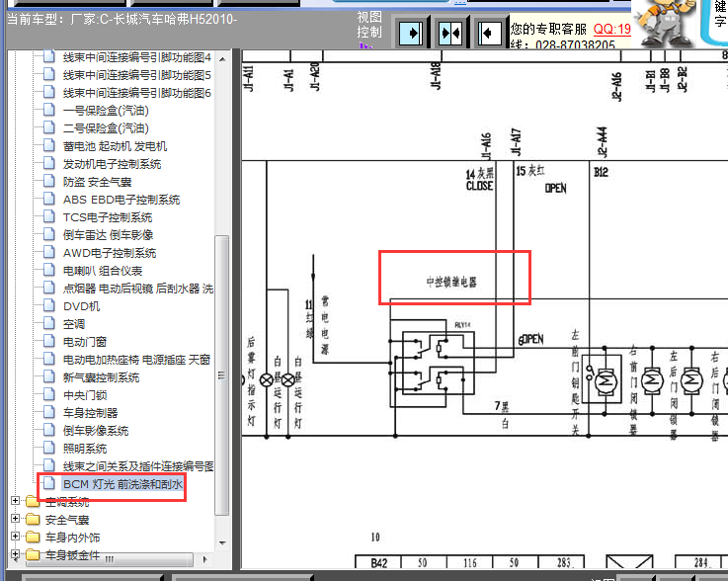
Task: Open 空调 diagram entry
Action: click(74, 324)
